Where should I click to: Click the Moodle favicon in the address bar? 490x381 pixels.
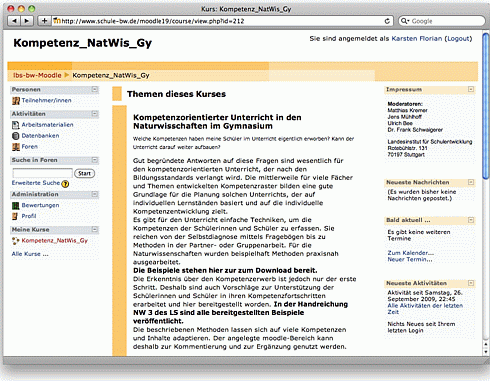click(x=57, y=21)
